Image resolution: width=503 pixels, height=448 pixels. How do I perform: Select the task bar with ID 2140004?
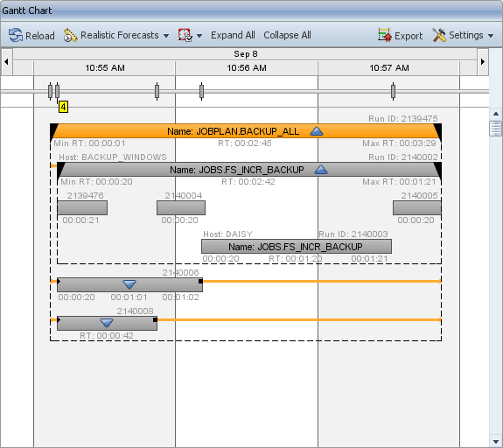click(x=181, y=208)
